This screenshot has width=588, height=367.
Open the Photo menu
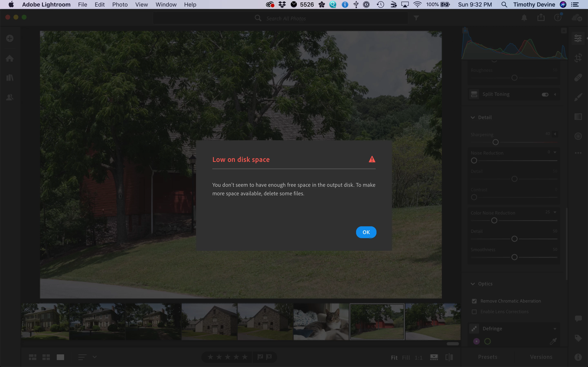120,5
